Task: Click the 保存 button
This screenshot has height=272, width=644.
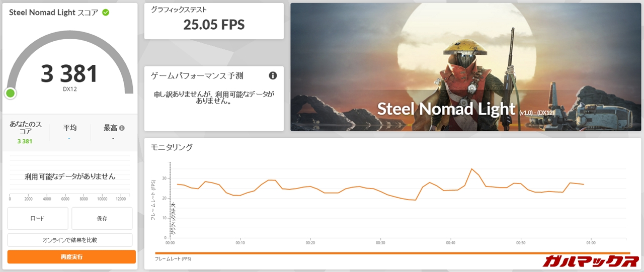Action: 102,219
